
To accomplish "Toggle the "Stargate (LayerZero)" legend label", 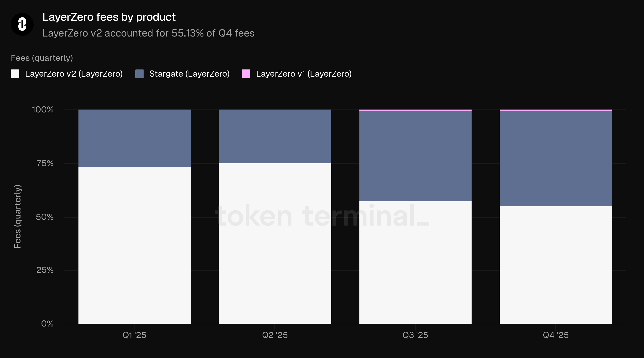I will [x=189, y=74].
